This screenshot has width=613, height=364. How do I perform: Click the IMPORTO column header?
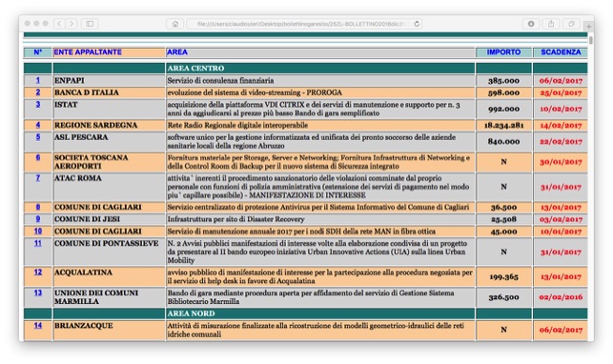pyautogui.click(x=503, y=52)
